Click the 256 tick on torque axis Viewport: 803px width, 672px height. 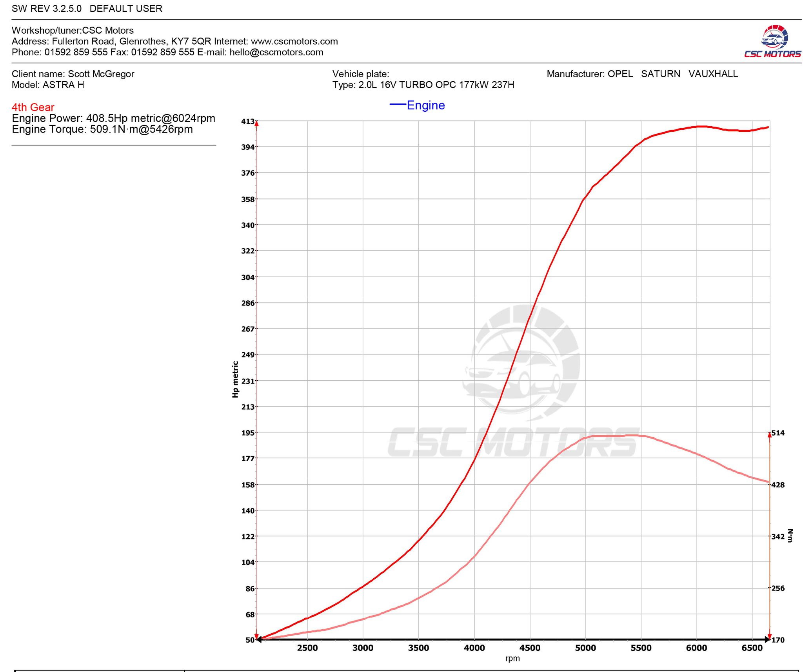coord(778,588)
